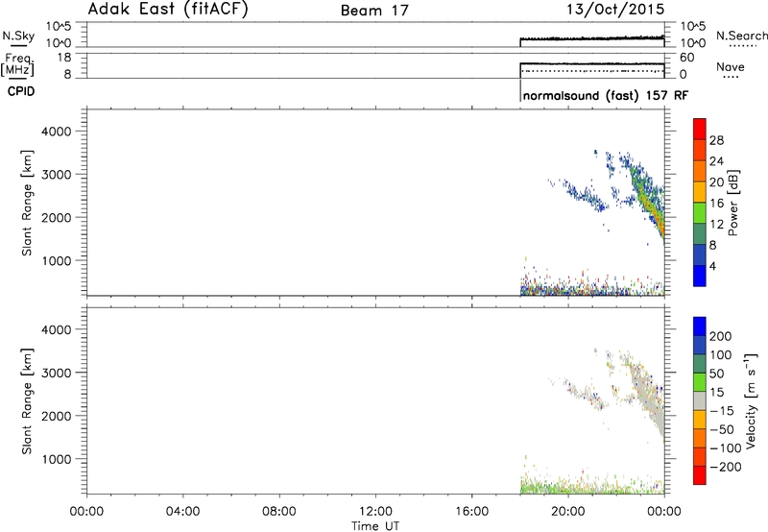
Task: Click the 'Freq. [MHz]' axis label
Action: coord(17,65)
